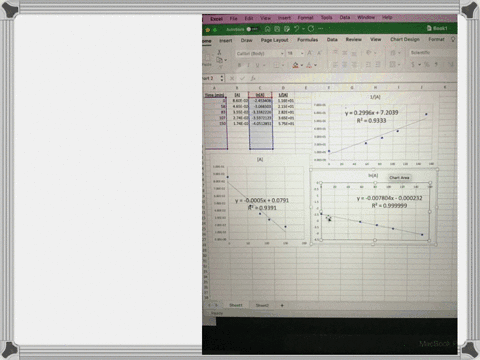Image resolution: width=480 pixels, height=360 pixels.
Task: Open the Font Color dropdown arrow
Action: tap(315, 65)
